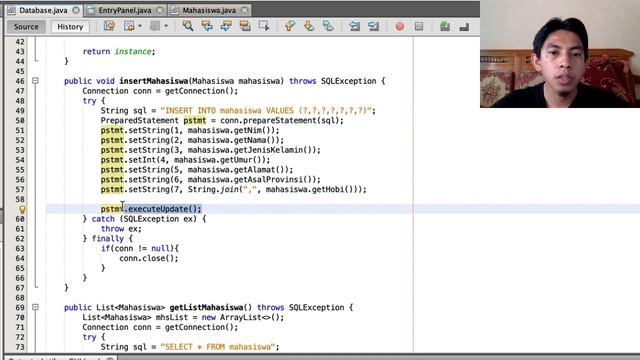
Task: Toggle bookmark on current line
Action: [x=328, y=26]
